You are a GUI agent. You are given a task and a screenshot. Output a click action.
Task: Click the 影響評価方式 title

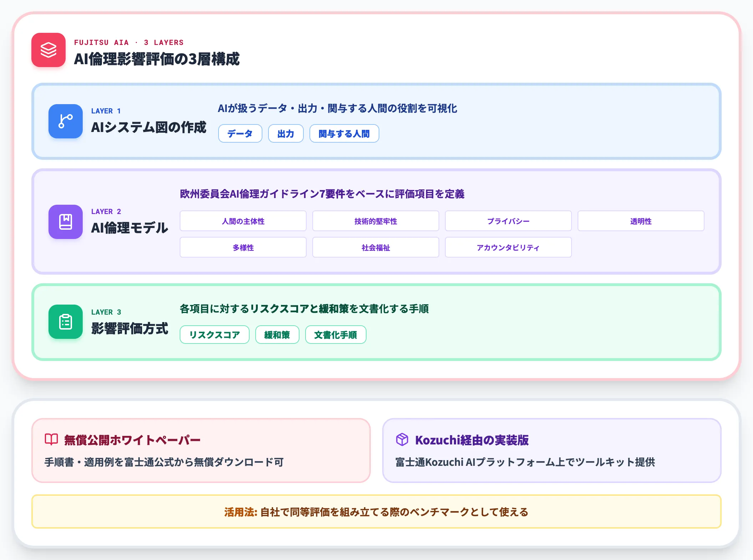point(130,329)
